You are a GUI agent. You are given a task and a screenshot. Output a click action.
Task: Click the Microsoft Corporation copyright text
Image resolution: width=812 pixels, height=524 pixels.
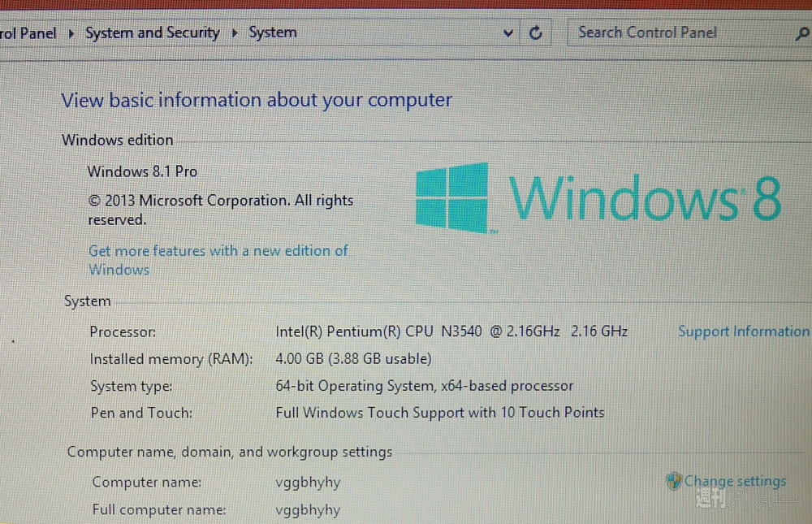pos(221,210)
